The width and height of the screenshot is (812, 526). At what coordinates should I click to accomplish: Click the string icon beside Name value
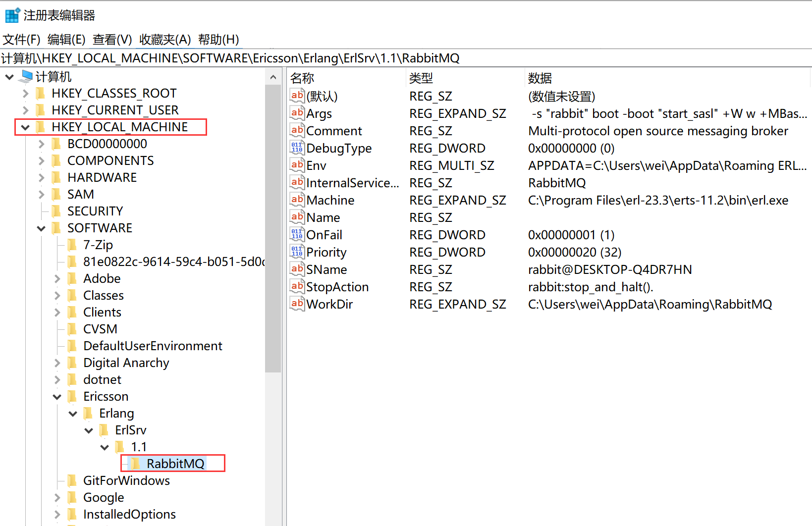coord(297,217)
